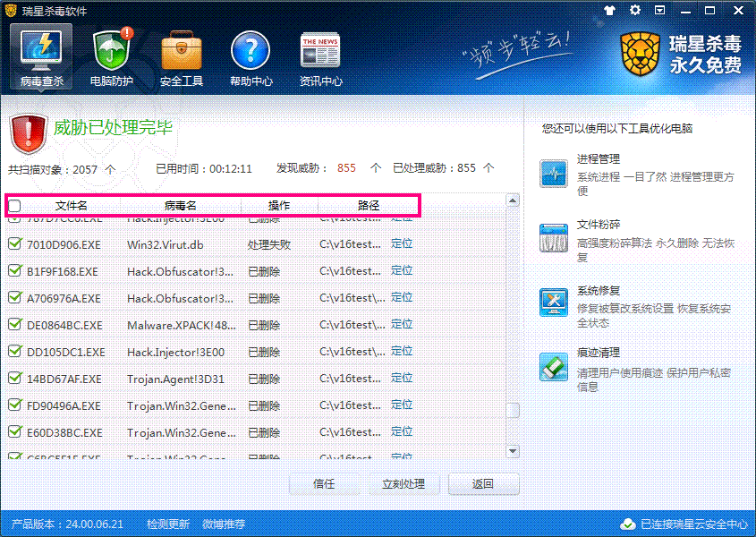756x537 pixels.
Task: Open the 资讯中心 news section
Action: [x=320, y=57]
